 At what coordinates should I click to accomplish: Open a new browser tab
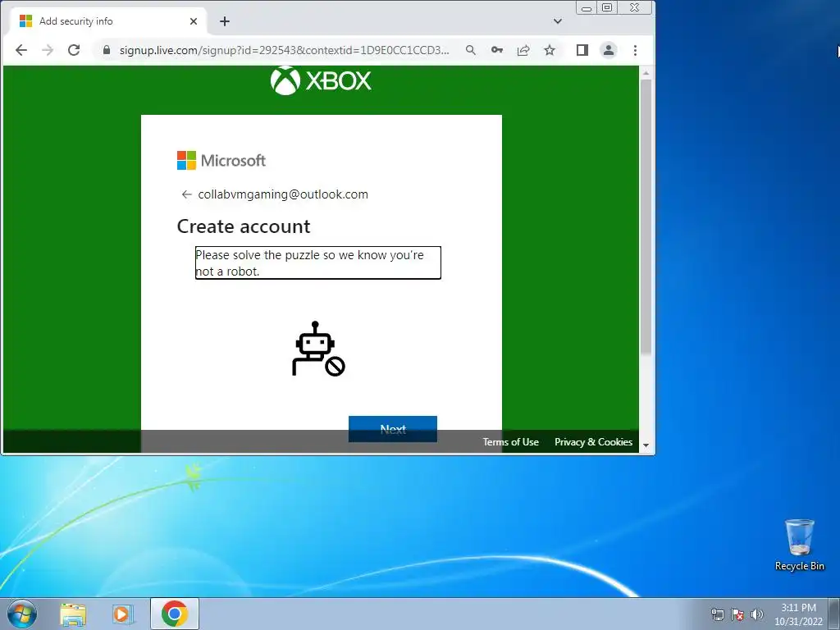(x=225, y=21)
